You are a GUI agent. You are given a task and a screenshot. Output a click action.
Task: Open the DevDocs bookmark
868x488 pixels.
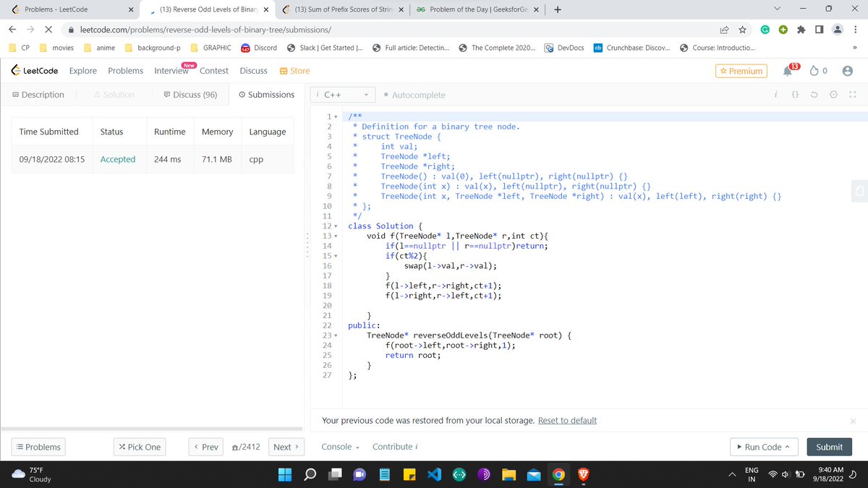pos(564,48)
